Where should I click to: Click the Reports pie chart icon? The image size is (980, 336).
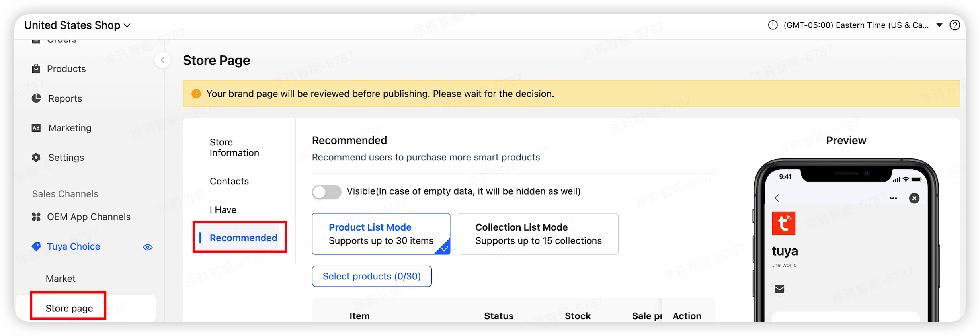pos(37,98)
